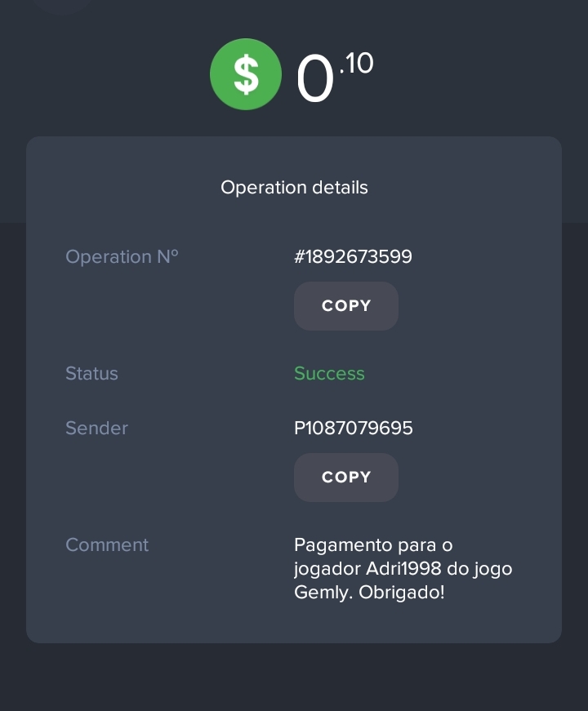The height and width of the screenshot is (711, 588).
Task: Select operation number #1892673599
Action: pos(353,257)
